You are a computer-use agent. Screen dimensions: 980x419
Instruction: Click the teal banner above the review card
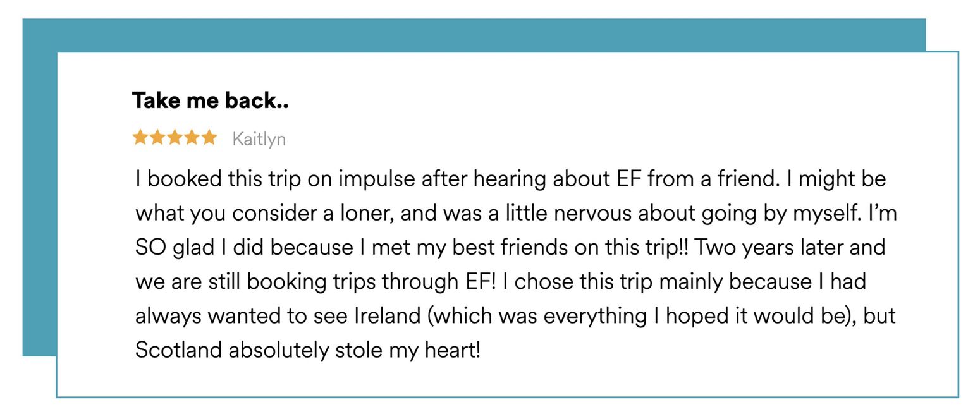point(474,35)
